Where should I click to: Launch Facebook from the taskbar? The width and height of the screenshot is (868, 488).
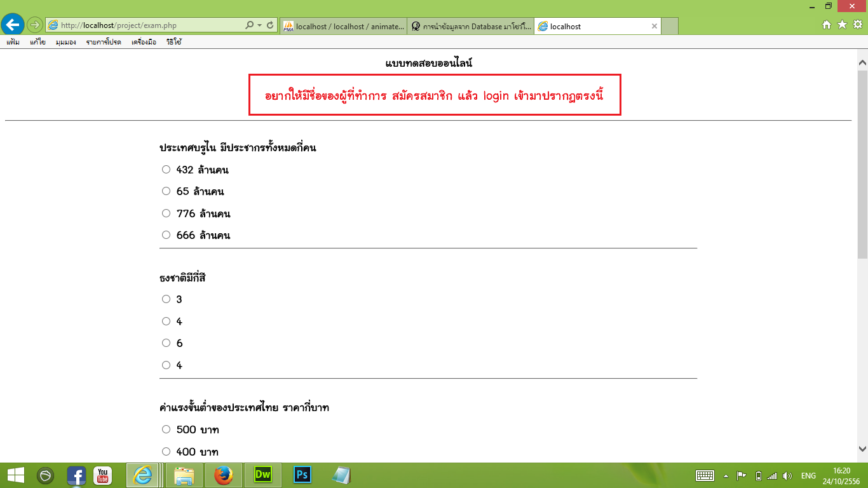[x=76, y=475]
